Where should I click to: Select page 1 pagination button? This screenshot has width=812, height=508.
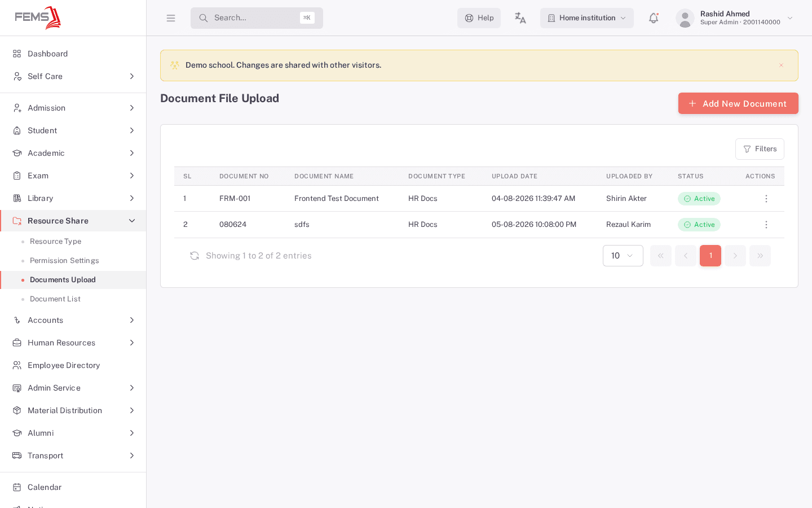coord(710,256)
